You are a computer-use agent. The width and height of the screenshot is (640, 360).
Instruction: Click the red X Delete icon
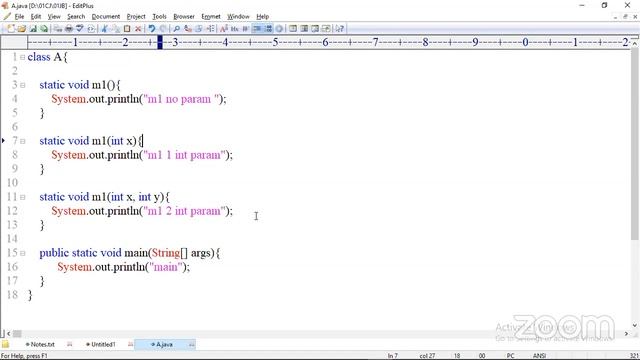138,29
